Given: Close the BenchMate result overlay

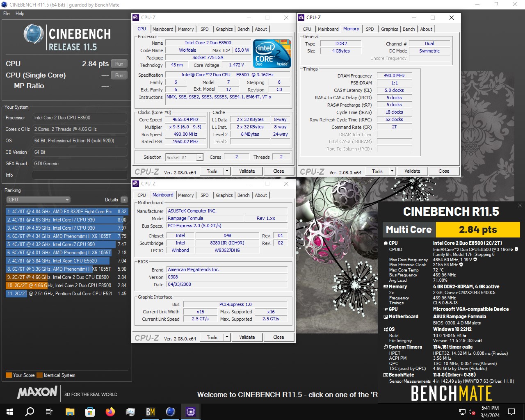Looking at the screenshot, I should tap(520, 205).
